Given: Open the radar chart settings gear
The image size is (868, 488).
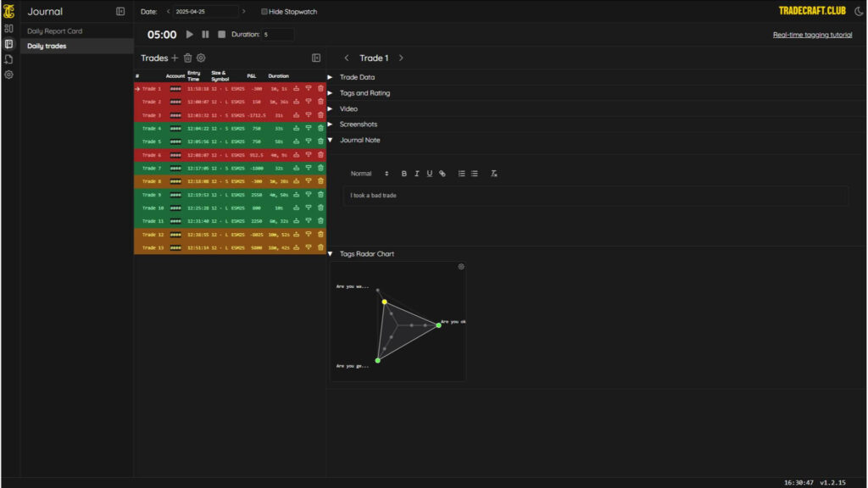Looking at the screenshot, I should tap(461, 267).
